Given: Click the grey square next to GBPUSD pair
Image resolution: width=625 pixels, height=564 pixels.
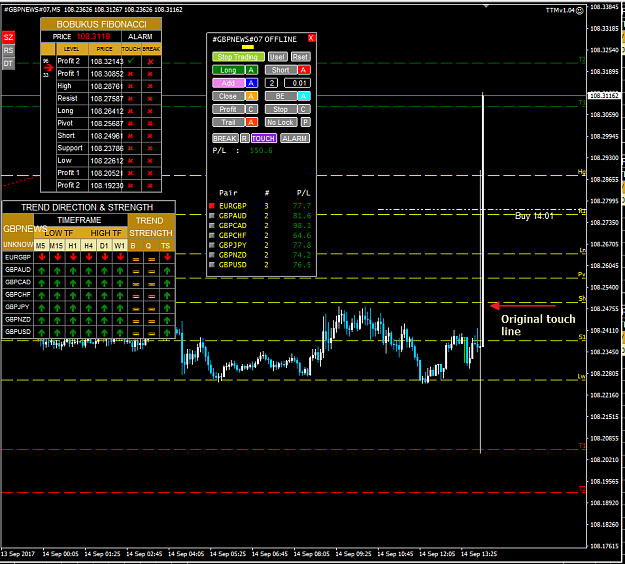Looking at the screenshot, I should [212, 265].
